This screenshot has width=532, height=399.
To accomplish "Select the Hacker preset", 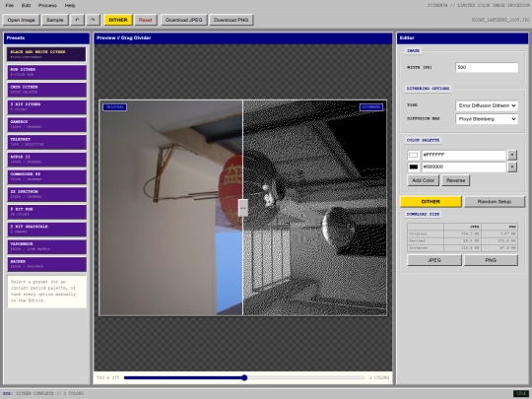I will click(x=47, y=264).
